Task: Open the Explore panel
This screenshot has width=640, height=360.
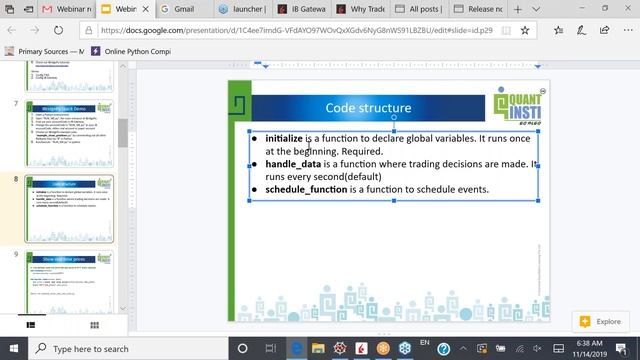Action: coord(600,322)
